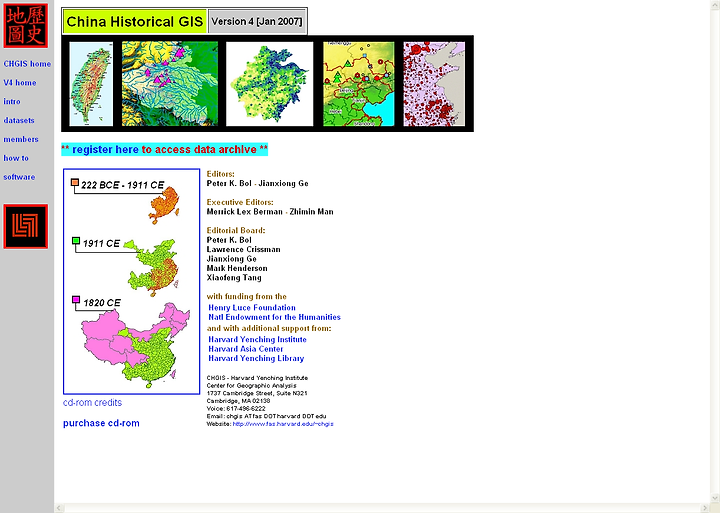The width and height of the screenshot is (720, 513).
Task: Open the intro page link
Action: (12, 101)
